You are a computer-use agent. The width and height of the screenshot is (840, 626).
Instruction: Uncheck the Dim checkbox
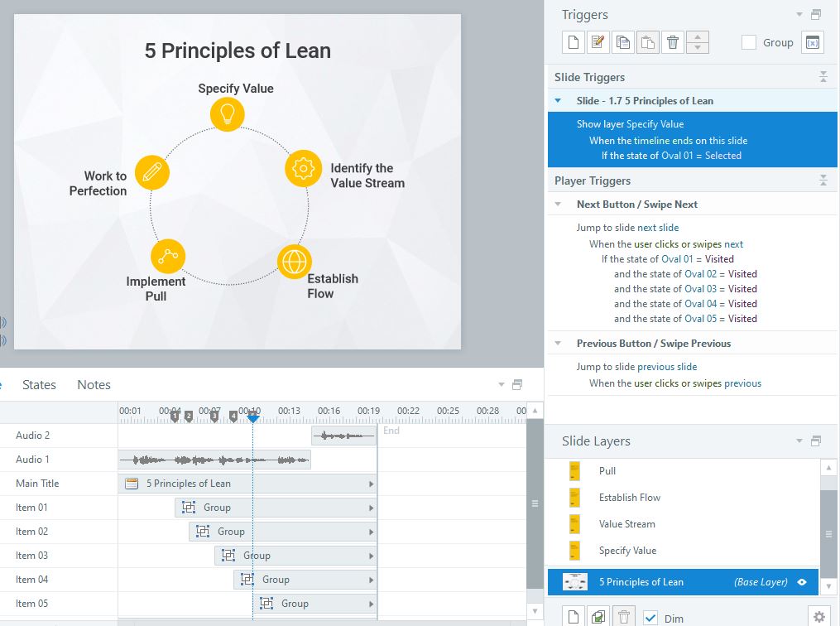[650, 618]
